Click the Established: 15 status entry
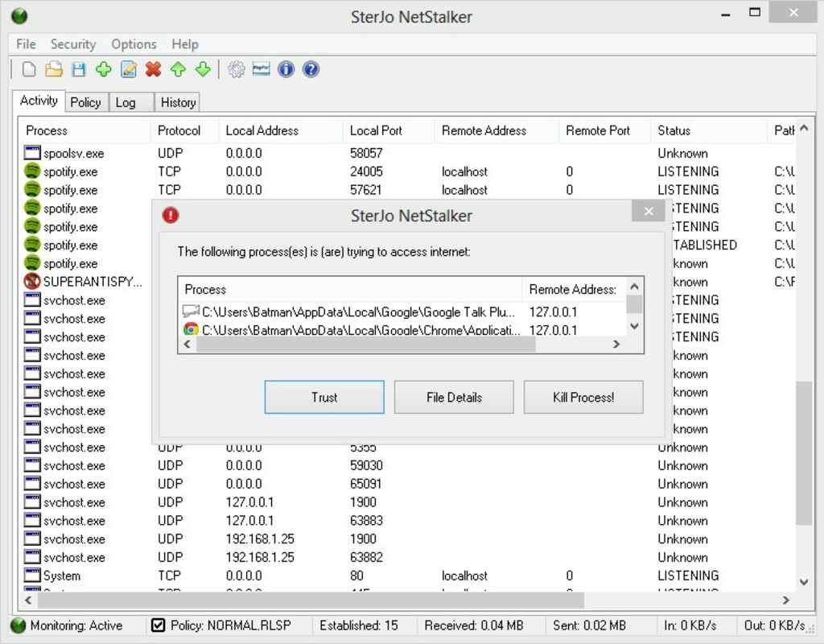This screenshot has height=644, width=824. (358, 625)
